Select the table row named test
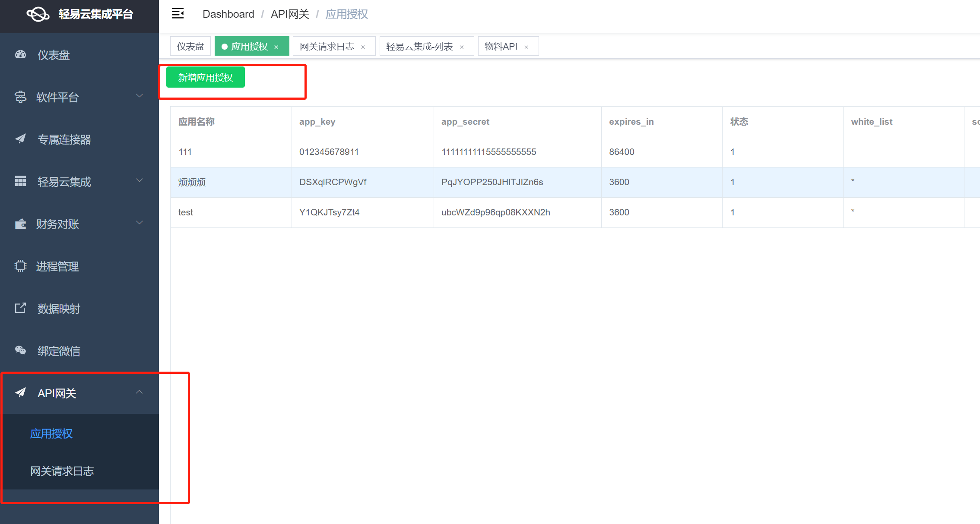This screenshot has width=980, height=524. click(x=186, y=212)
